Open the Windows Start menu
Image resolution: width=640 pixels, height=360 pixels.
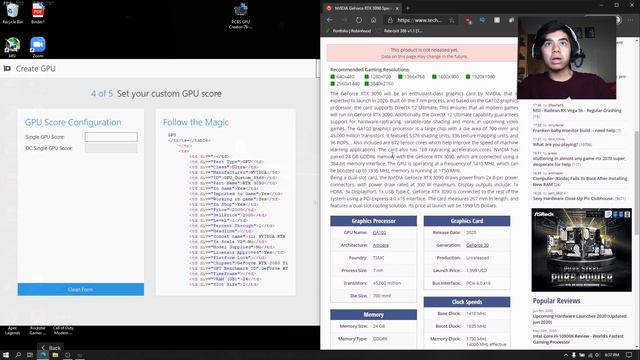point(6,355)
